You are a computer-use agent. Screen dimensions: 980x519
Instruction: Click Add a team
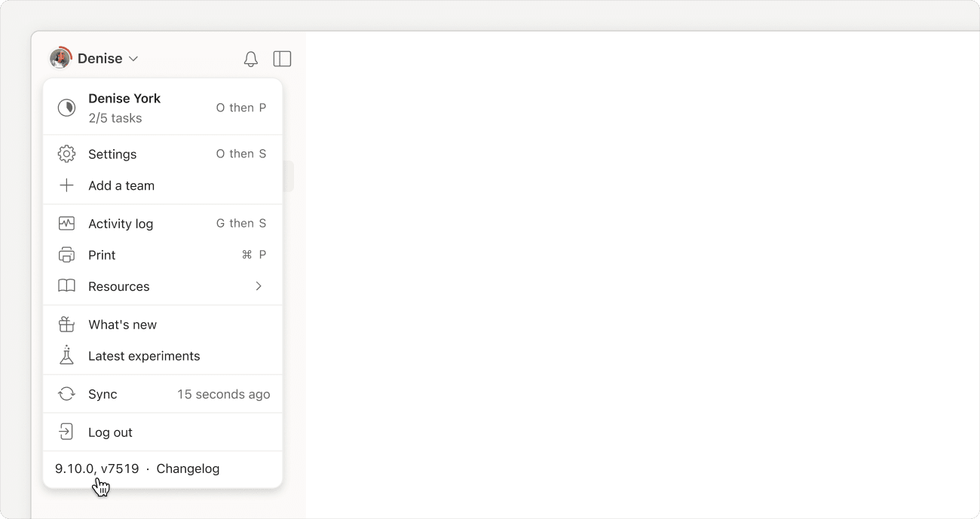121,185
